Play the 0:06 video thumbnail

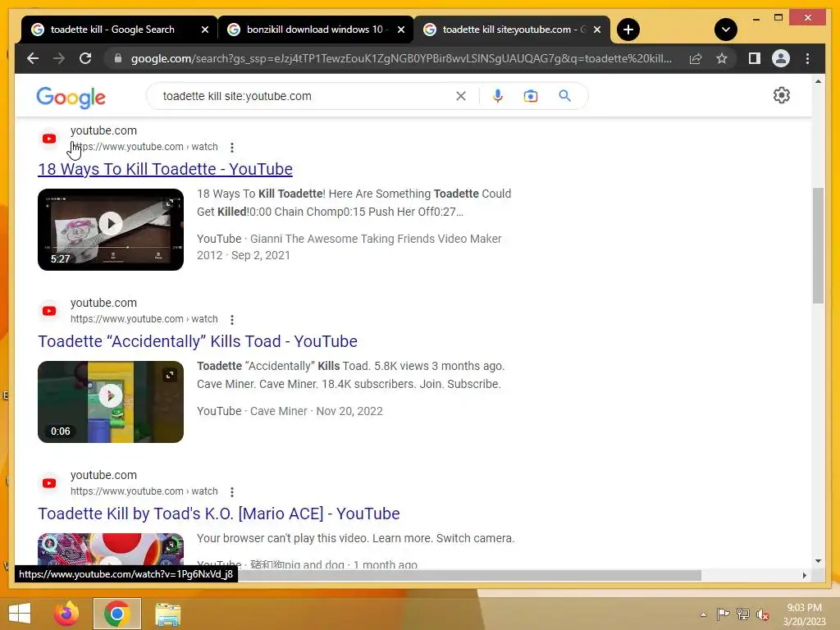(111, 402)
